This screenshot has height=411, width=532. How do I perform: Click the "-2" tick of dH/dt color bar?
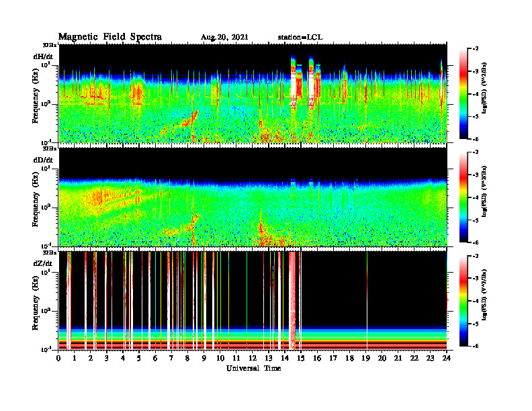(476, 49)
